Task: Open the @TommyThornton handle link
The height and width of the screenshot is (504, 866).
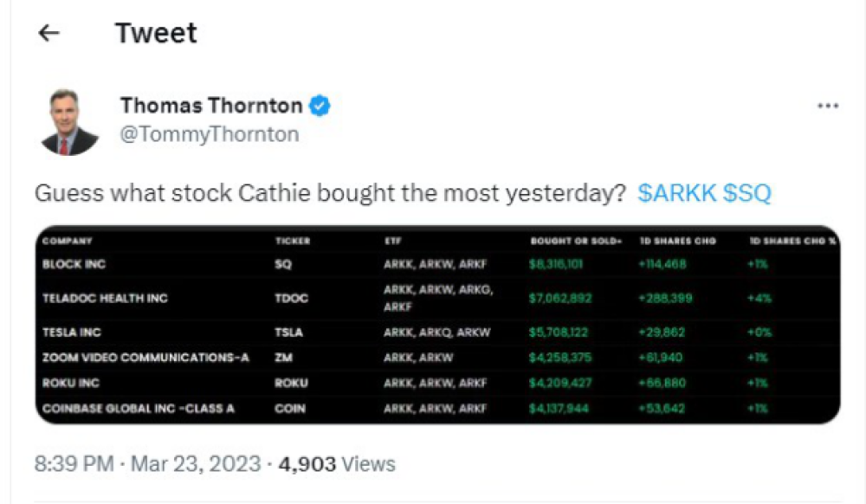Action: click(x=210, y=134)
